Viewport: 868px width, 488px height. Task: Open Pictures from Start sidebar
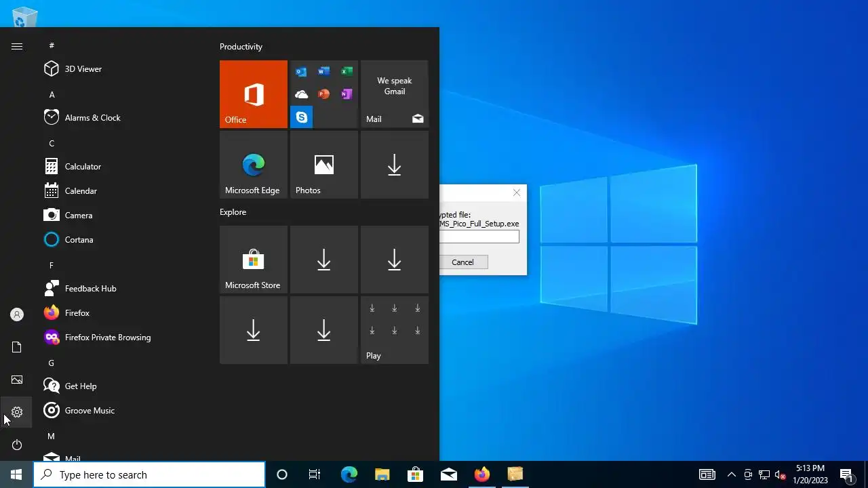click(17, 380)
